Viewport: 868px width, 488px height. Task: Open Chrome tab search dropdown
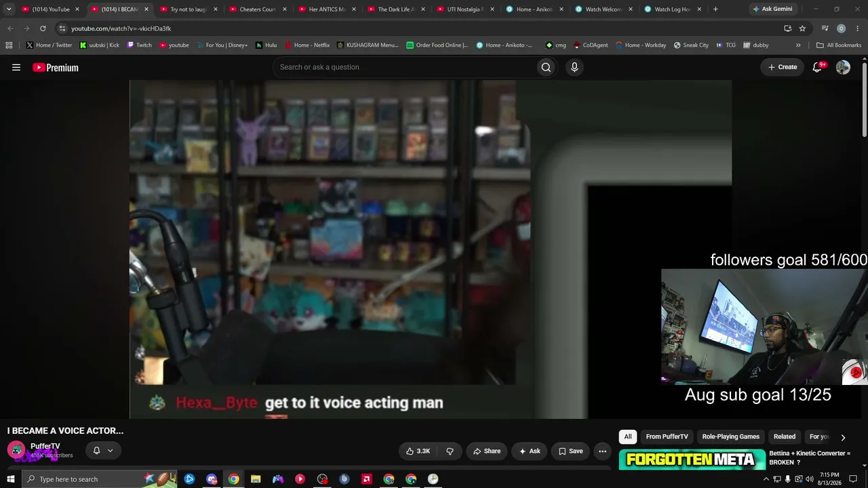9,9
